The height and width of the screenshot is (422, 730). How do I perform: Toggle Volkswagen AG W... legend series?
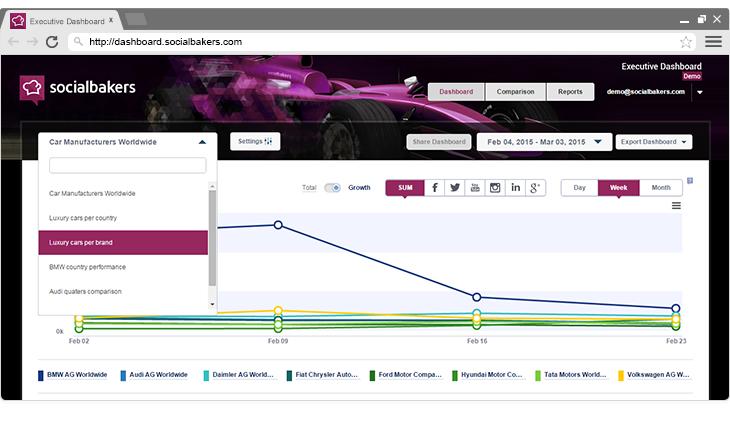tap(654, 375)
